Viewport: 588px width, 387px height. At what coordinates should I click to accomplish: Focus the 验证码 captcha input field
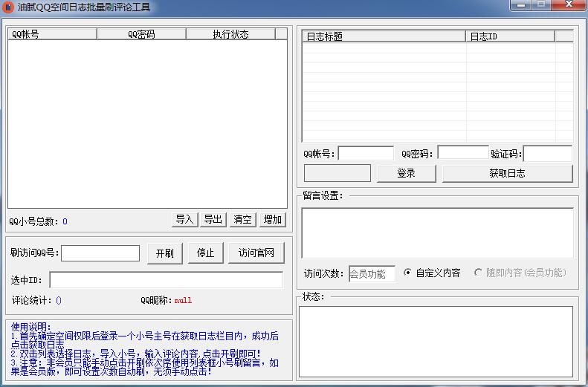548,154
